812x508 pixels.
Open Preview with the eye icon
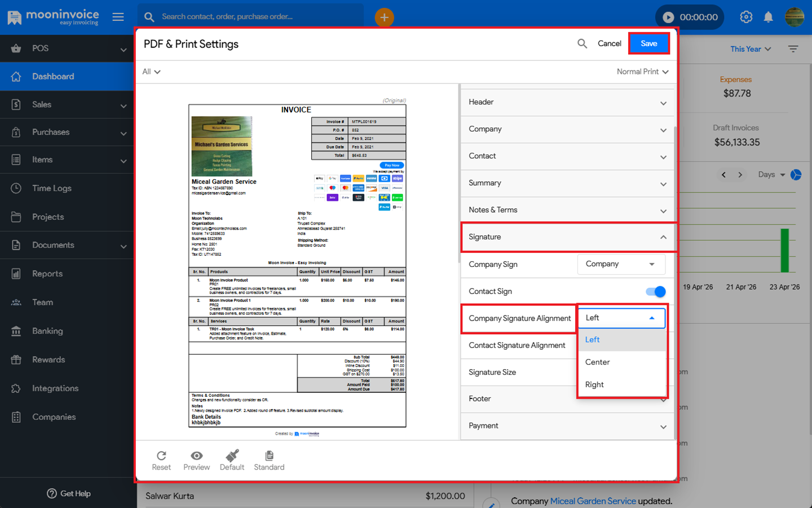[x=196, y=456]
